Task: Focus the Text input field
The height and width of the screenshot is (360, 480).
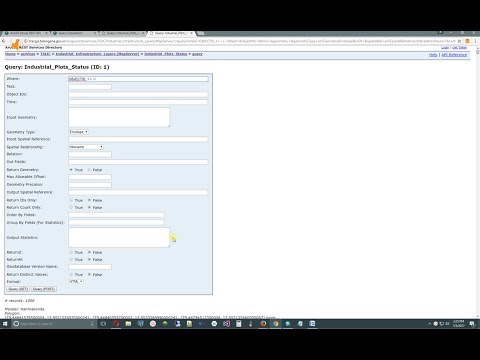Action: click(90, 87)
